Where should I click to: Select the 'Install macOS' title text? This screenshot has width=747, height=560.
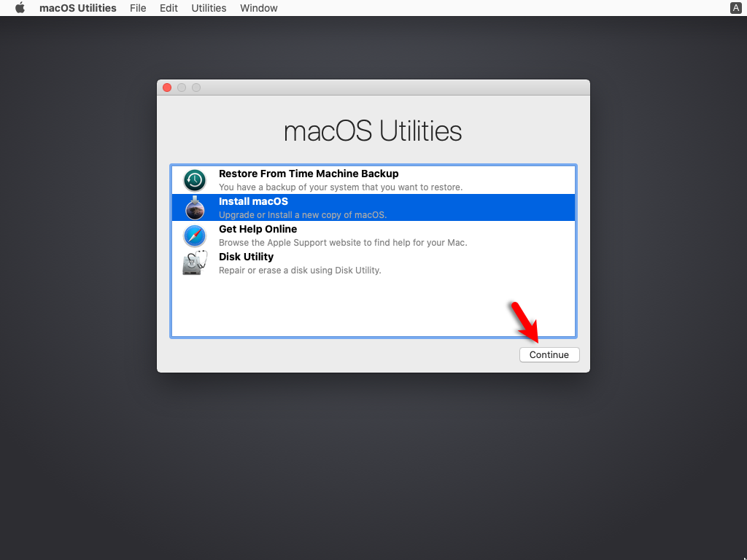[x=253, y=201]
